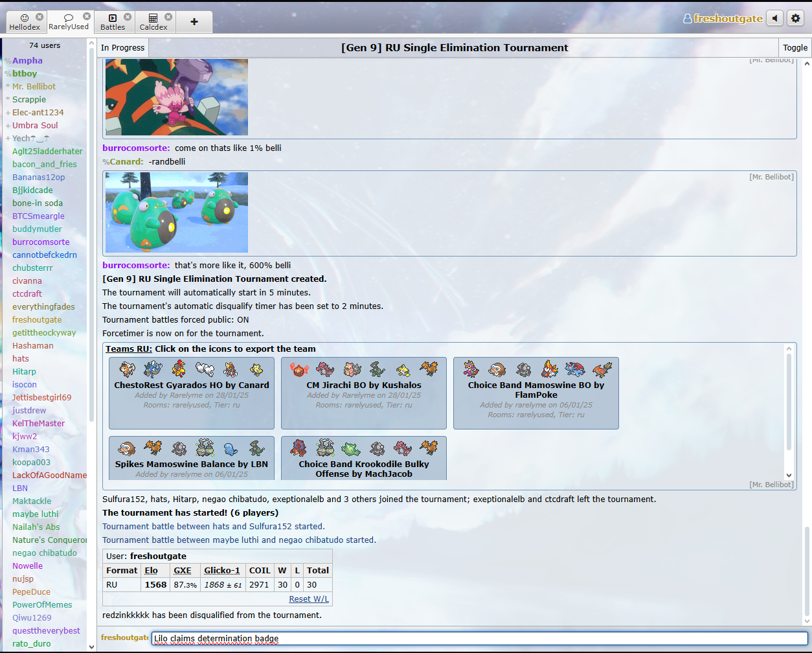This screenshot has width=812, height=653.
Task: Click the Quagsire icon in Spikes Mamoswine team
Action: [x=231, y=448]
